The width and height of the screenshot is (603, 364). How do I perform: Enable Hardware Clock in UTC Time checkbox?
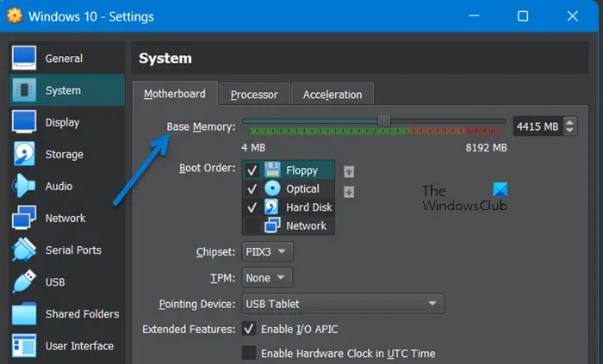[249, 353]
